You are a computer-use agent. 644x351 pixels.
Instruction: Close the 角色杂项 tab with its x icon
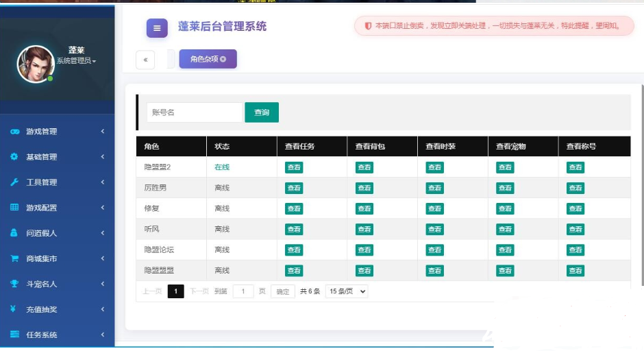pos(223,59)
